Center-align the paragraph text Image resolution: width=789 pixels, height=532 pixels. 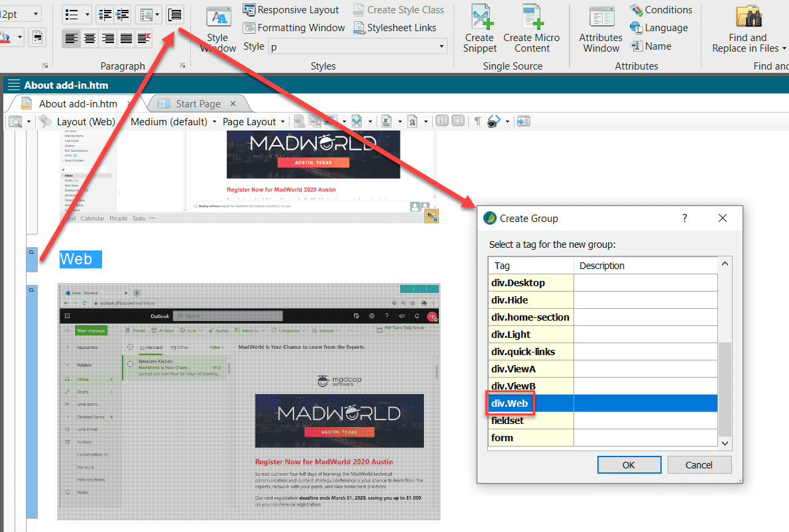(x=90, y=38)
